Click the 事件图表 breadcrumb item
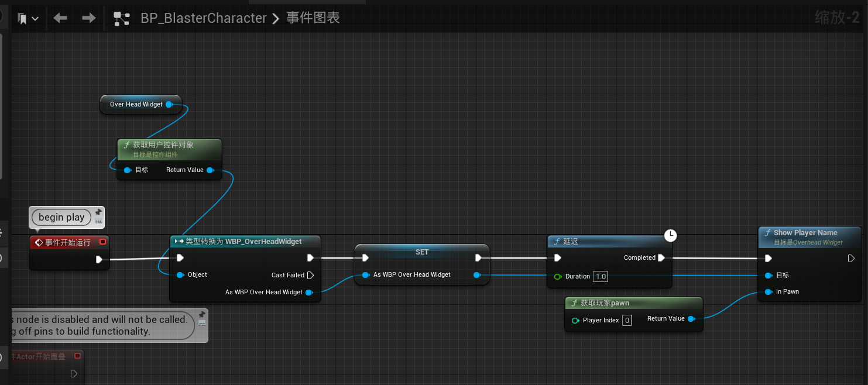 point(313,18)
